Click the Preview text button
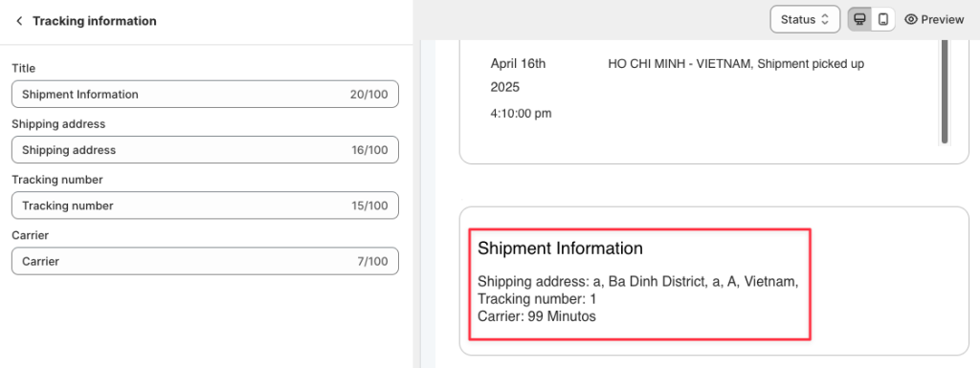 [943, 19]
